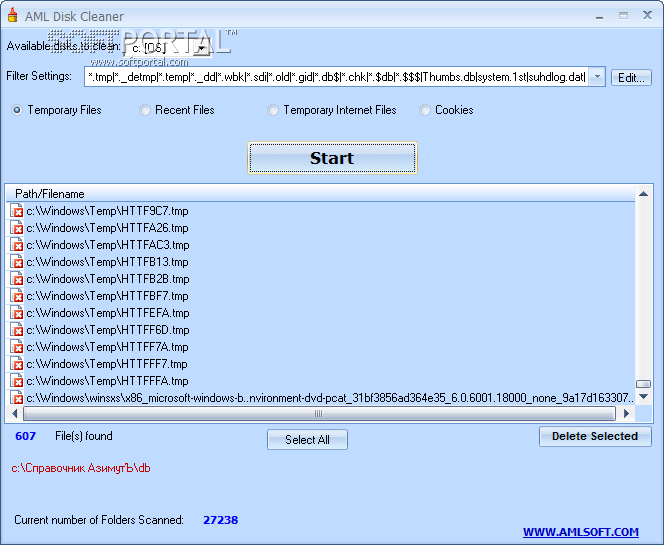The image size is (664, 545).
Task: Click file icon beside HTTFF7A.tmp
Action: [x=17, y=346]
